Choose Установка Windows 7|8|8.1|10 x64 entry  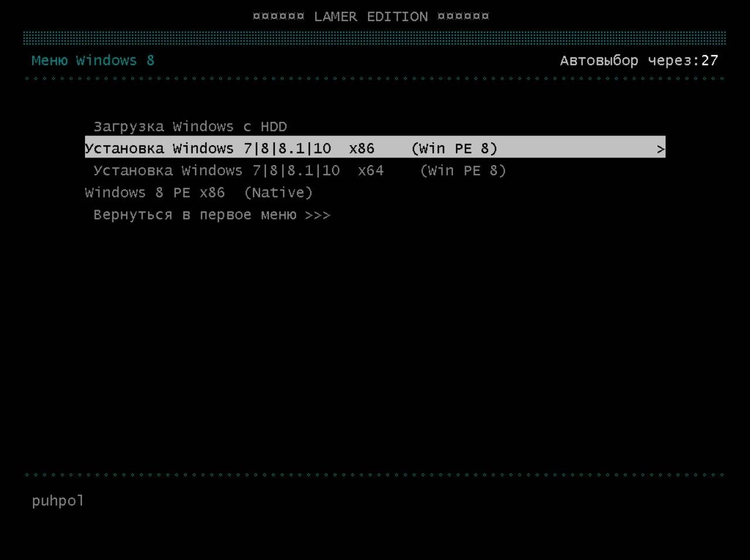click(299, 170)
